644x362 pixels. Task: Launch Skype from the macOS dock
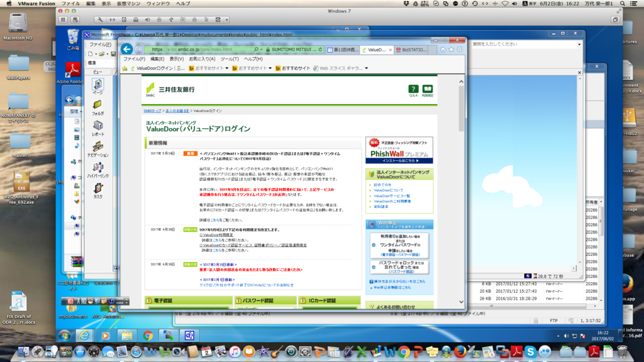pos(531,352)
